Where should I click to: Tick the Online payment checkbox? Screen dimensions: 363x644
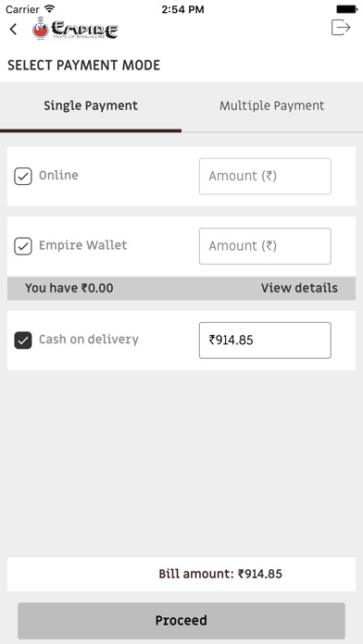(x=23, y=177)
